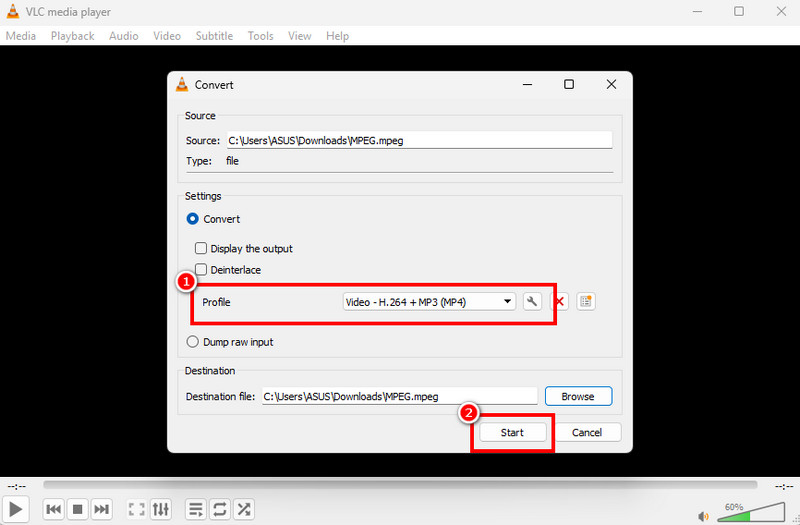Show the playlist panel
The image size is (800, 525).
click(x=195, y=509)
